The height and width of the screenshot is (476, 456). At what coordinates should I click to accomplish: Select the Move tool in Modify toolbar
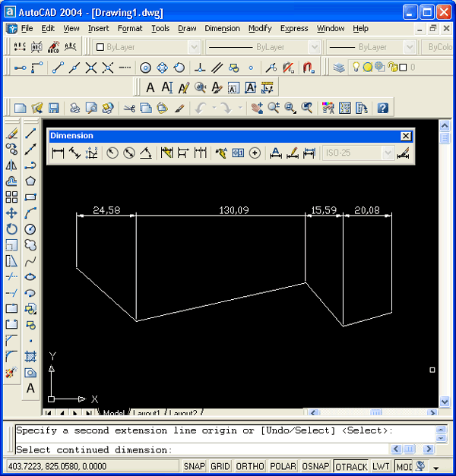[x=11, y=213]
